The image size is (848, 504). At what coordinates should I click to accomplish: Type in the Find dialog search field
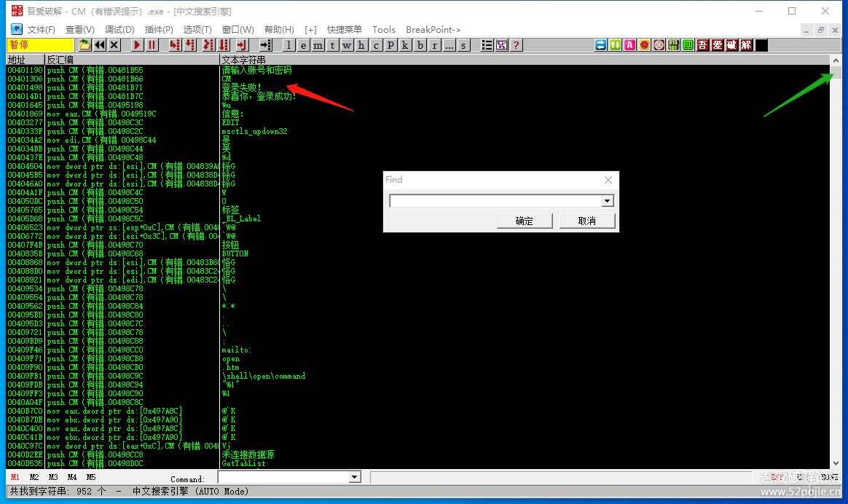[495, 201]
